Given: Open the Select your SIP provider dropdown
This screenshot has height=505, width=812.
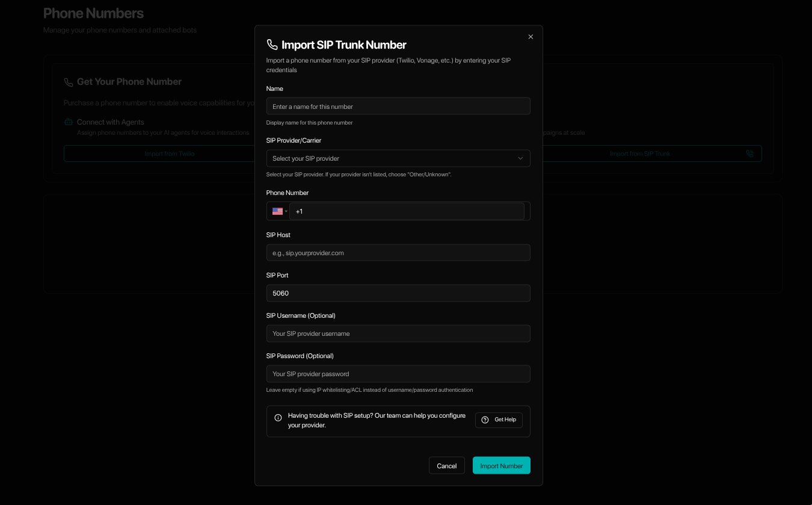Looking at the screenshot, I should click(398, 158).
